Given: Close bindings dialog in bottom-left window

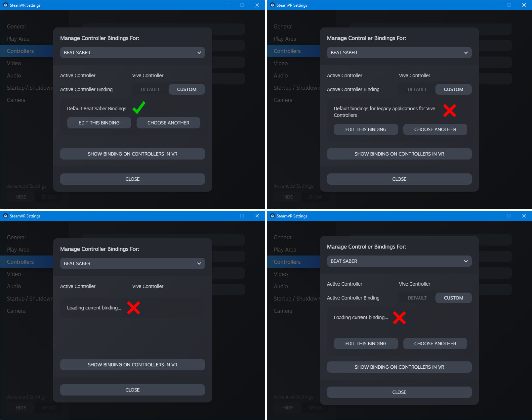Looking at the screenshot, I should tap(132, 390).
